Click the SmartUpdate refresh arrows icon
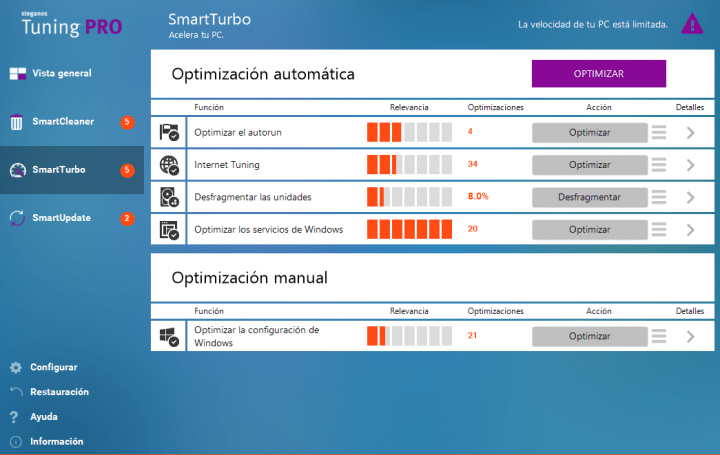720x455 pixels. (17, 218)
